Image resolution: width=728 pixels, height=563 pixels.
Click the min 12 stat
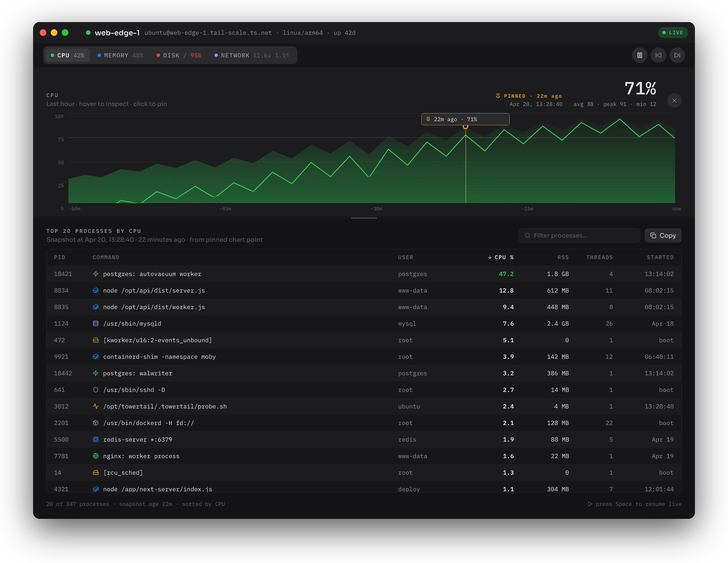tap(646, 104)
